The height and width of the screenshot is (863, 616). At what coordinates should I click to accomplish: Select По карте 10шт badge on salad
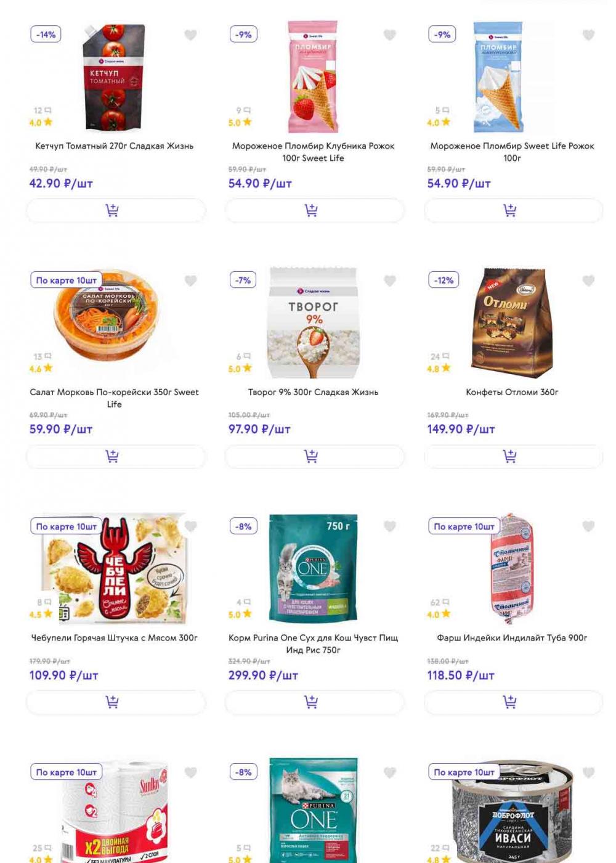(67, 280)
